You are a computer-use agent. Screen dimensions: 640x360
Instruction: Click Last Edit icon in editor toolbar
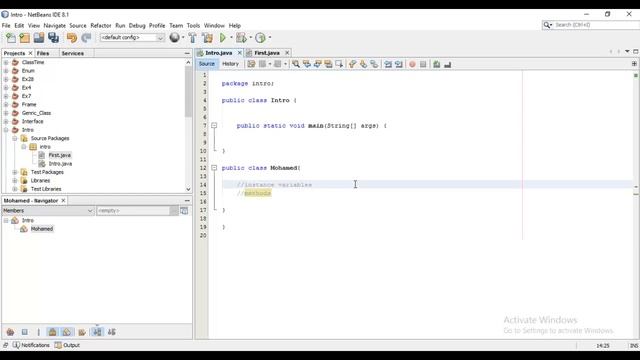[x=251, y=64]
